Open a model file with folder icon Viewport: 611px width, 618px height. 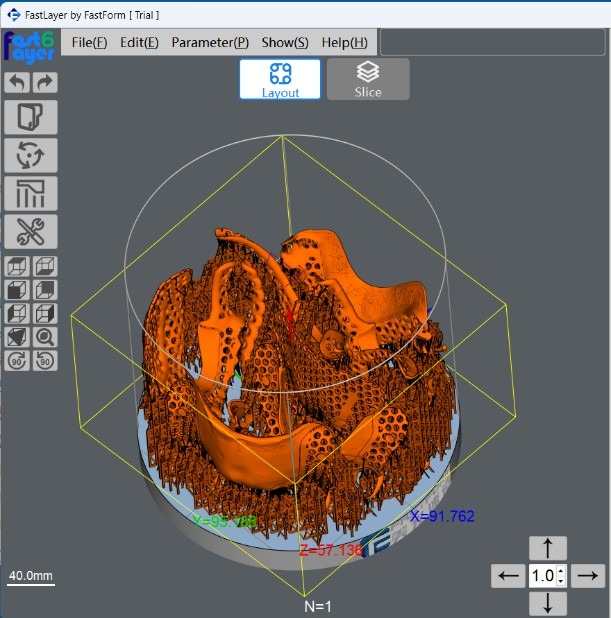coord(31,117)
